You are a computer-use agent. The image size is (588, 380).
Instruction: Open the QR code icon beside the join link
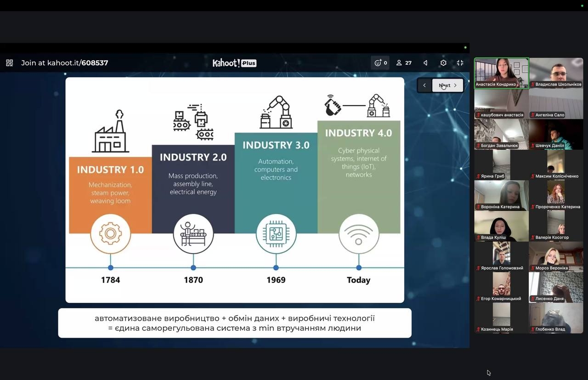(9, 63)
